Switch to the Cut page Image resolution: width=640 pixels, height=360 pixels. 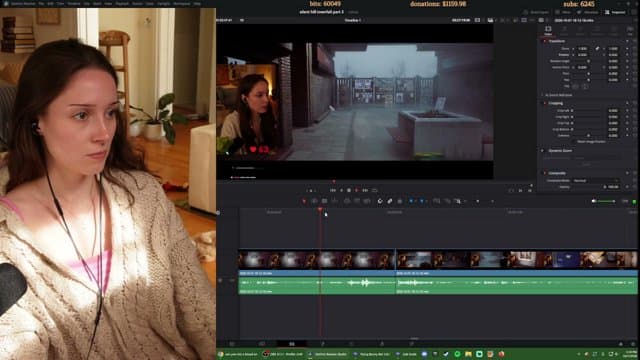(x=262, y=344)
